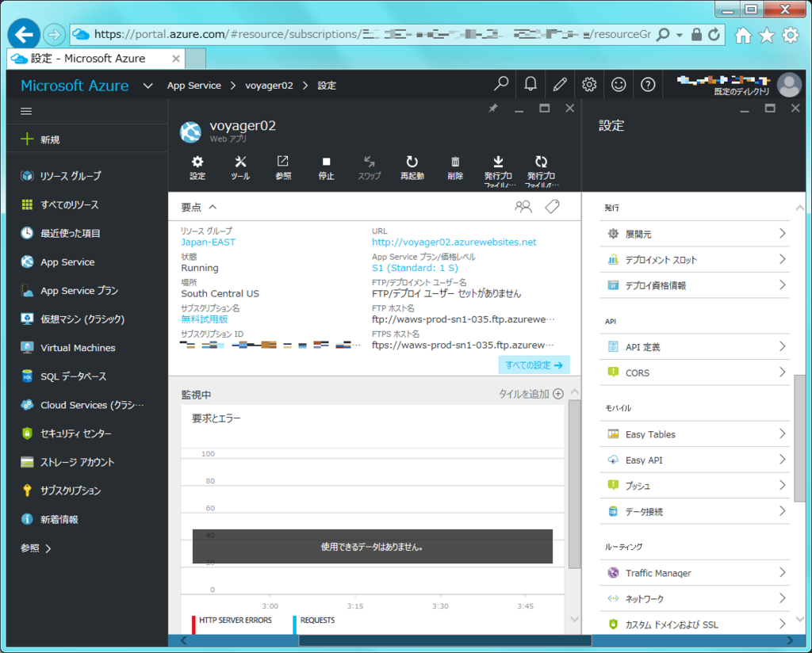Click タイルを追加 add tile button
Viewport: 812px width, 653px height.
pyautogui.click(x=530, y=394)
